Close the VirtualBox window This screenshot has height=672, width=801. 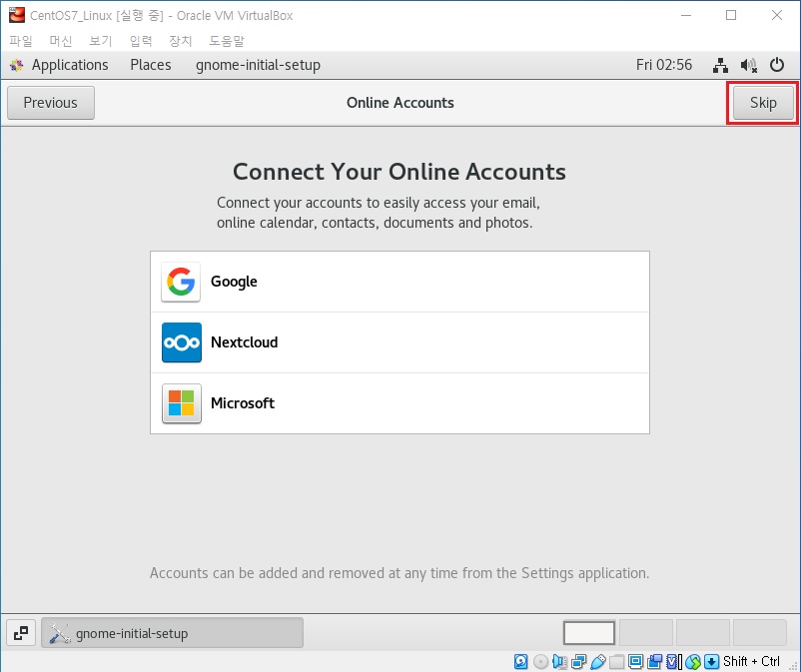click(x=776, y=15)
